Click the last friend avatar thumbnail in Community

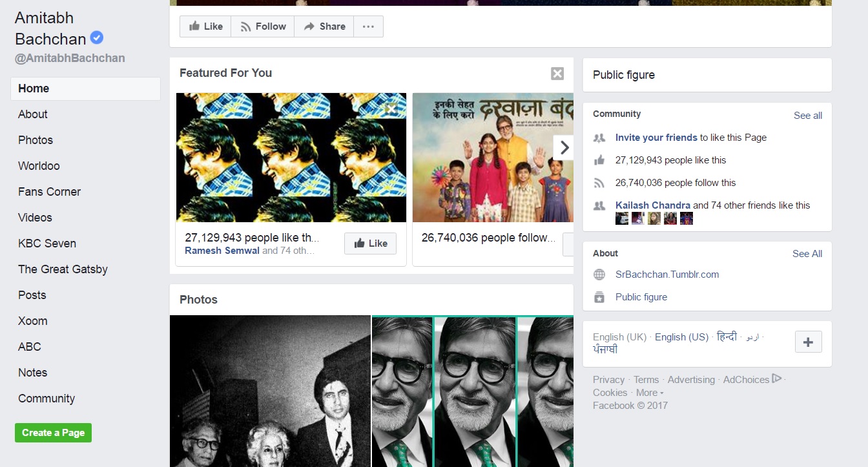tap(687, 218)
